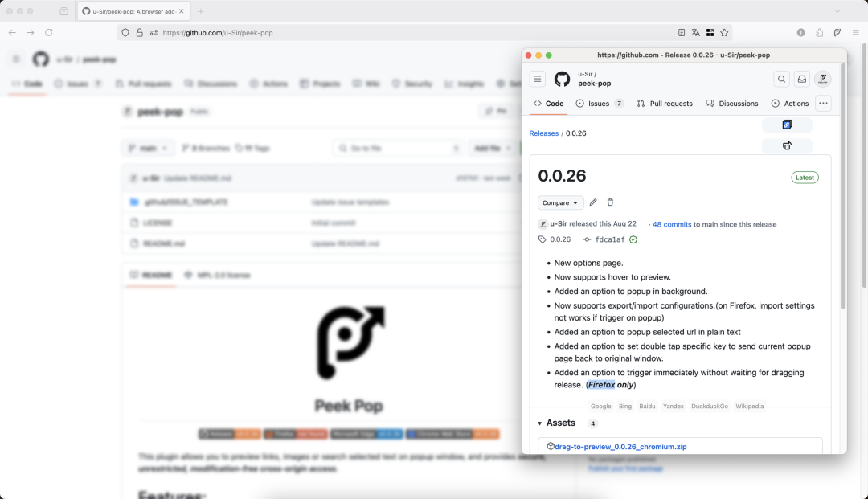Search selection with Baidu

click(647, 406)
